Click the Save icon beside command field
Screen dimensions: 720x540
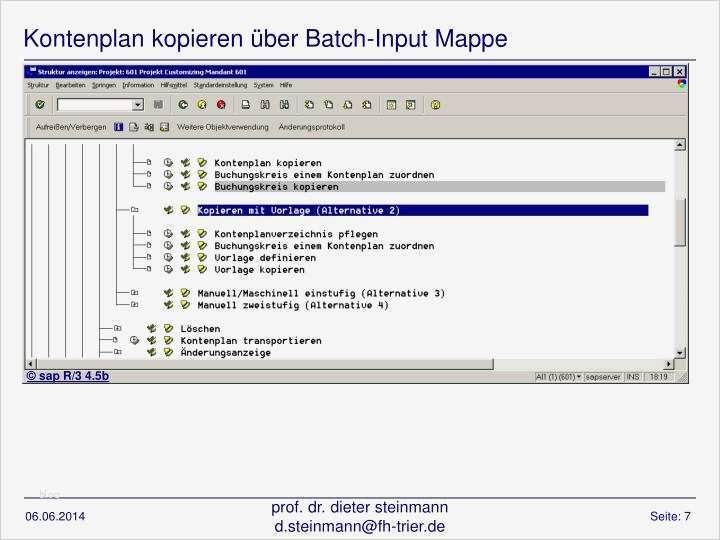click(158, 105)
